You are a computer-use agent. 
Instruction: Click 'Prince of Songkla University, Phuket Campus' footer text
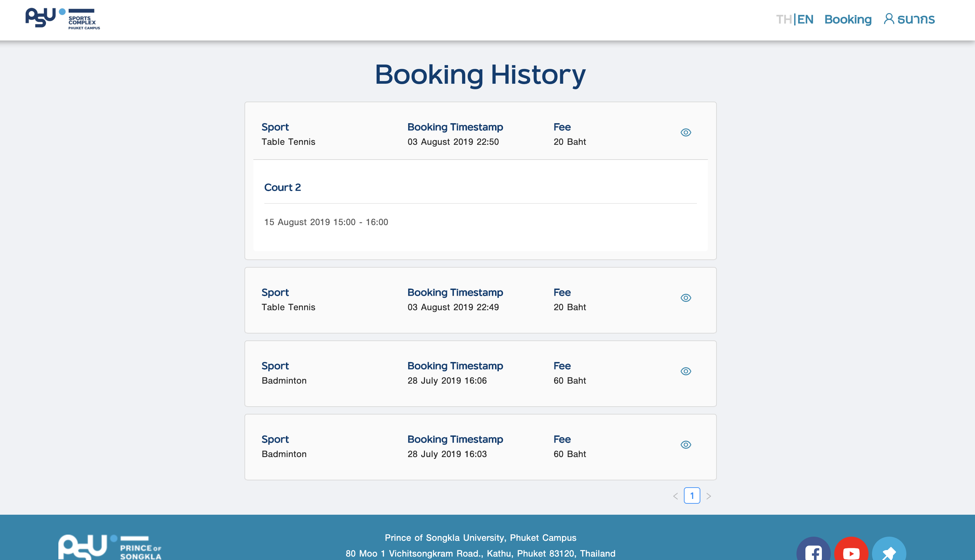[480, 537]
